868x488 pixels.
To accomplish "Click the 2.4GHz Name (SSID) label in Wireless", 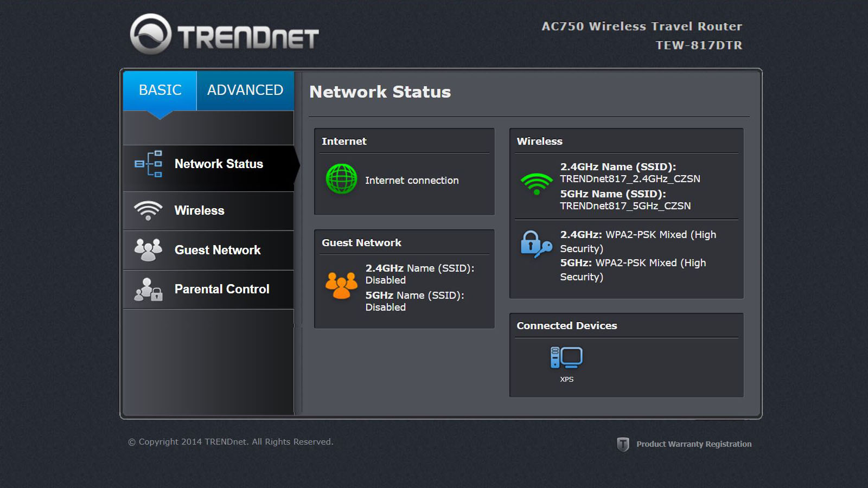I will [618, 167].
